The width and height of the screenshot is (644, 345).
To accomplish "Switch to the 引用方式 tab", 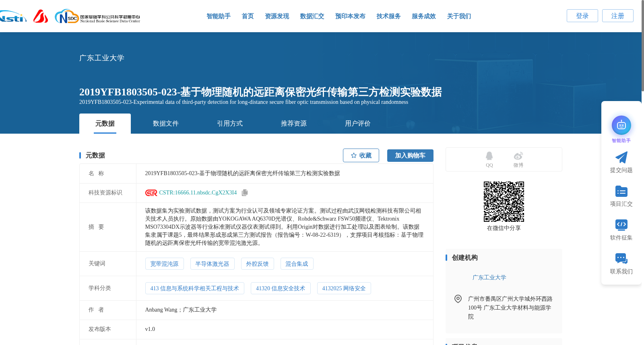I will [x=230, y=124].
